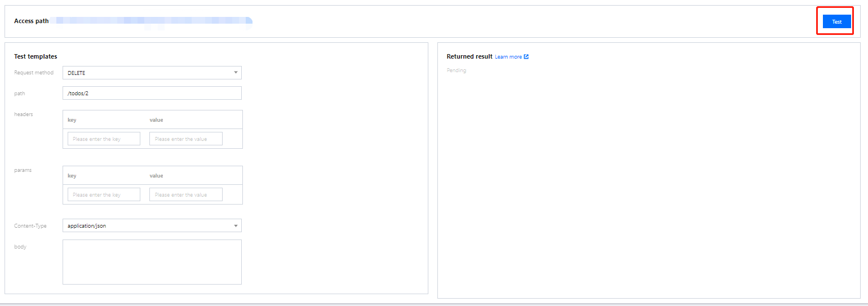Click the Access path label

tap(32, 21)
